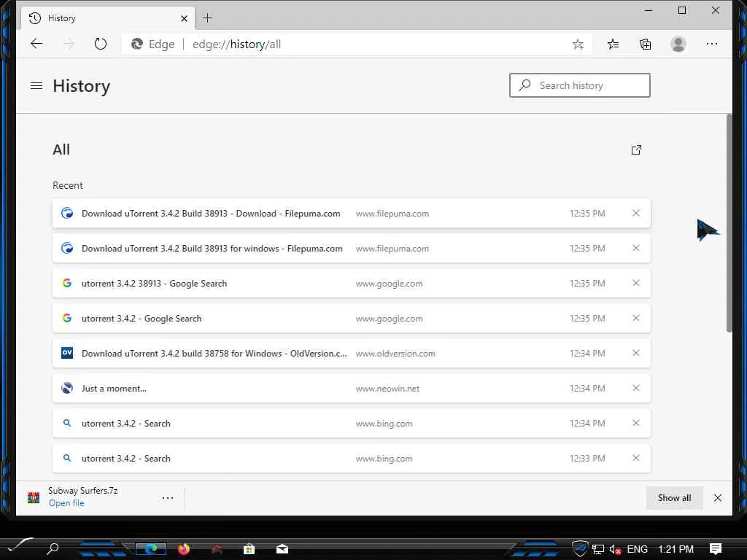747x560 pixels.
Task: Open Download uTorrent 3.4.2 Build 38913 for windows entry
Action: tap(352, 248)
